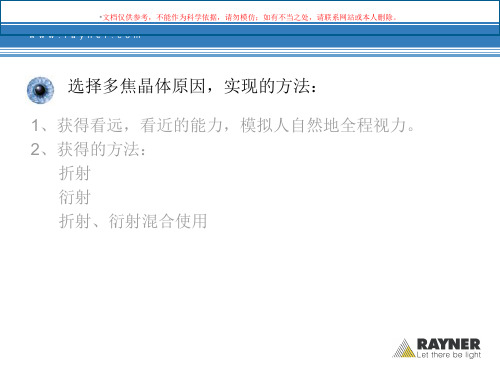This screenshot has height=375, width=500.
Task: Click the Rayner triangle logo
Action: (404, 348)
